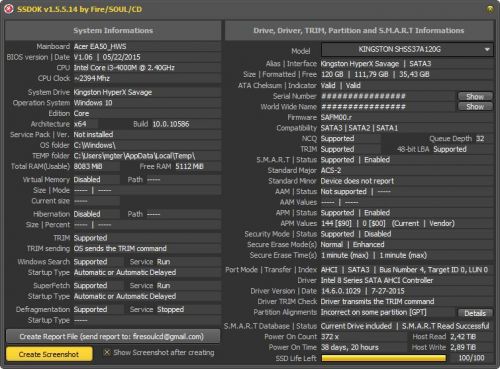
Task: Click Show next to World Wide Name
Action: pyautogui.click(x=475, y=107)
